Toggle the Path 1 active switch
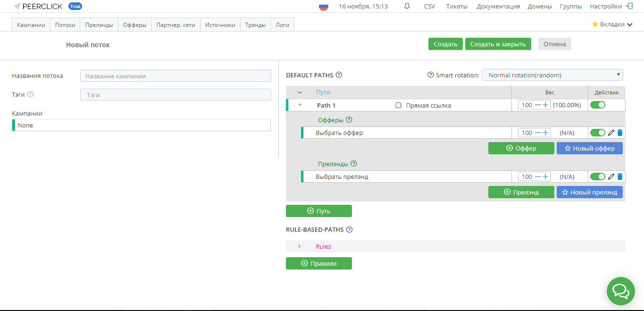644x311 pixels. click(597, 105)
